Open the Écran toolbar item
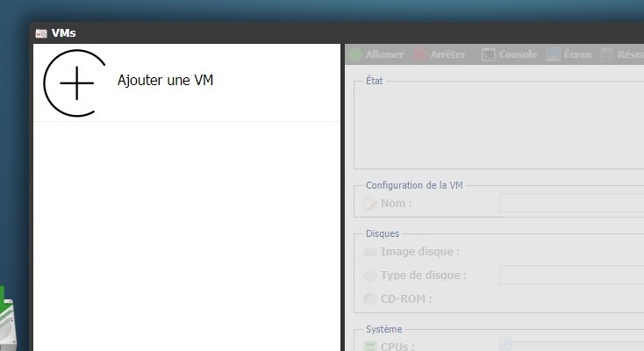Viewport: 644px width, 351px height. click(x=577, y=54)
